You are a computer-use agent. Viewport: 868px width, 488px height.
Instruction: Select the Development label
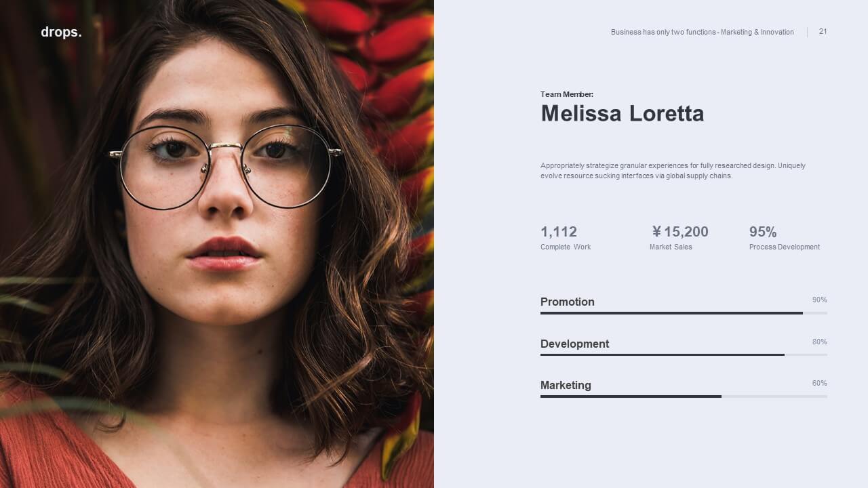[574, 344]
